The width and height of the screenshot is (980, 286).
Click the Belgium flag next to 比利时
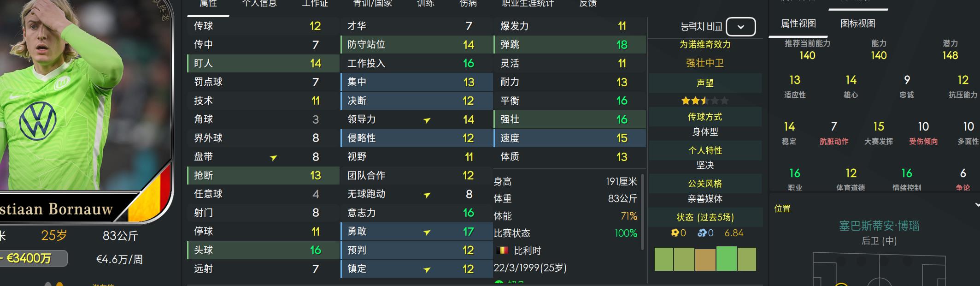pos(502,250)
